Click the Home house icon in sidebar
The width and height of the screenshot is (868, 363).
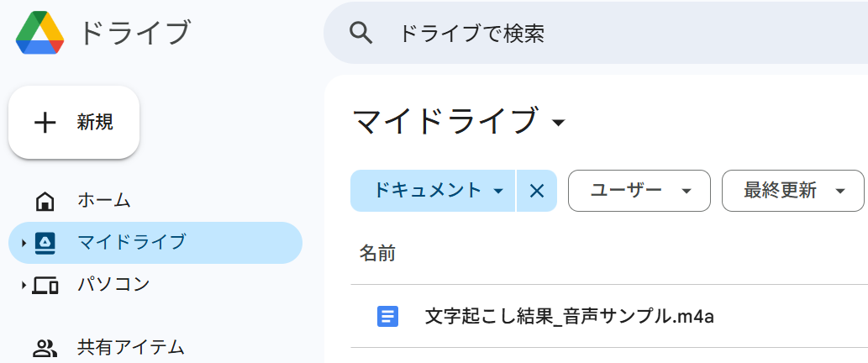point(45,202)
